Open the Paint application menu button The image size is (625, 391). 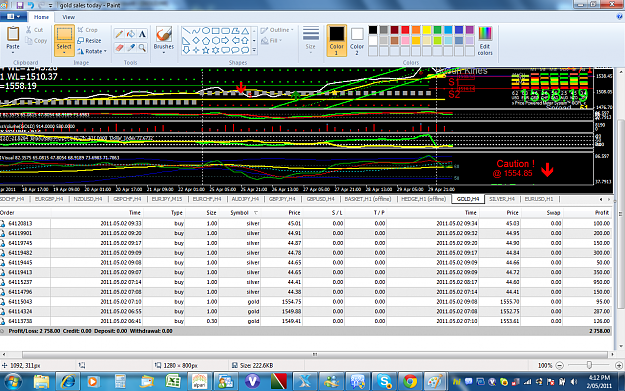tap(13, 17)
